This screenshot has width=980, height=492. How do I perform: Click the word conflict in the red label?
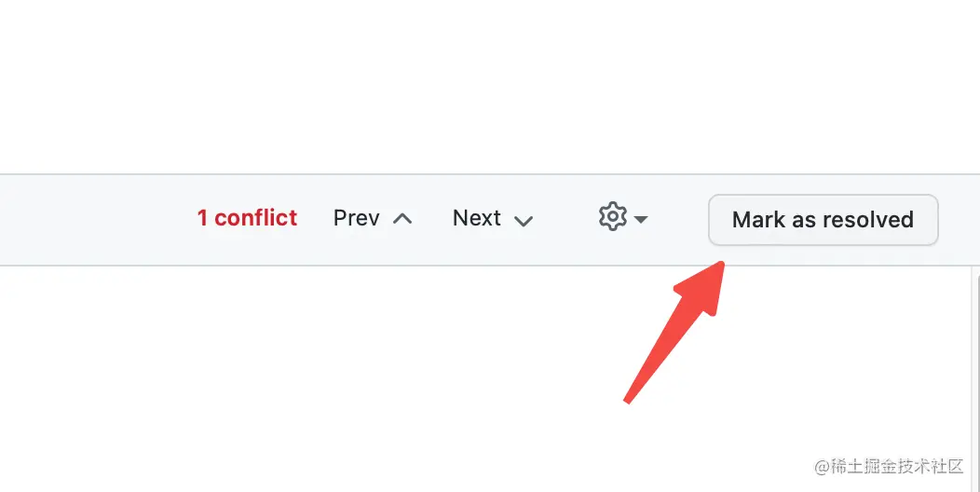pyautogui.click(x=255, y=217)
